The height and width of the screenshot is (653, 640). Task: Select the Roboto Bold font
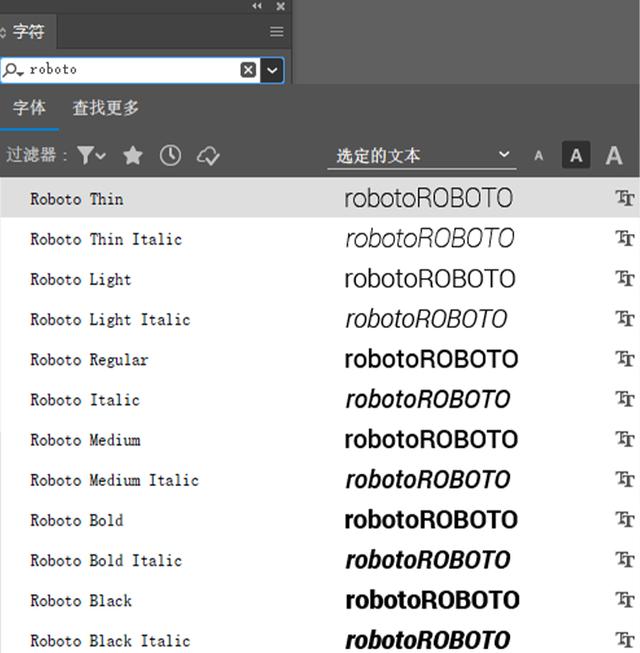click(320, 519)
